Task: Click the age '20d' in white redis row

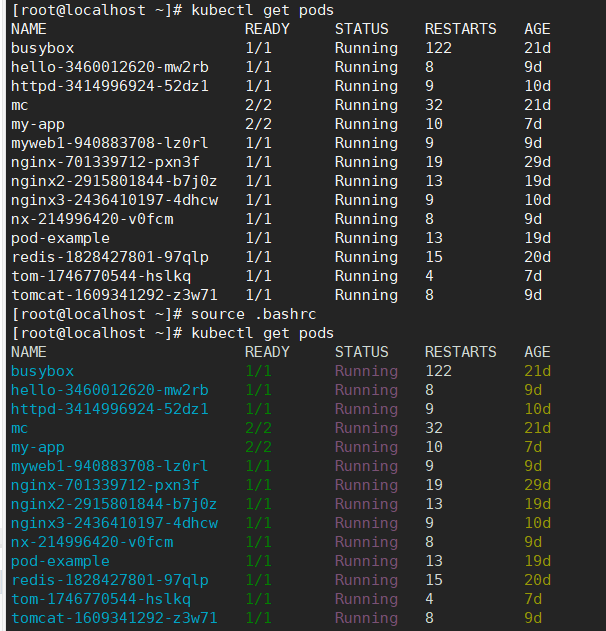Action: (x=538, y=257)
